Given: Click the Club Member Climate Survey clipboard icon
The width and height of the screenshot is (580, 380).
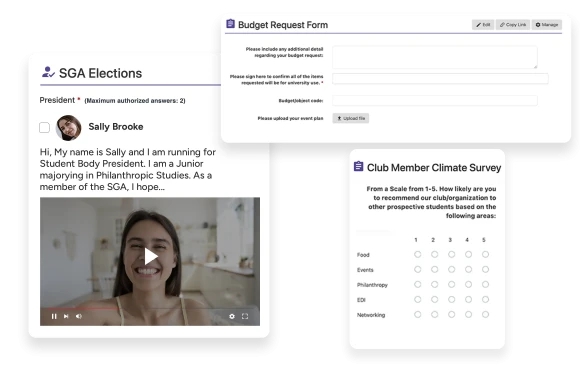Looking at the screenshot, I should point(358,167).
